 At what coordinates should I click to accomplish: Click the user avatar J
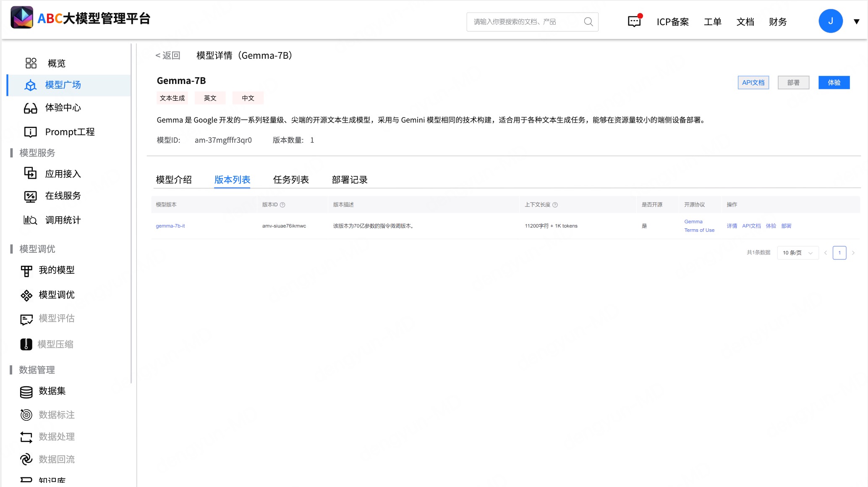[830, 21]
